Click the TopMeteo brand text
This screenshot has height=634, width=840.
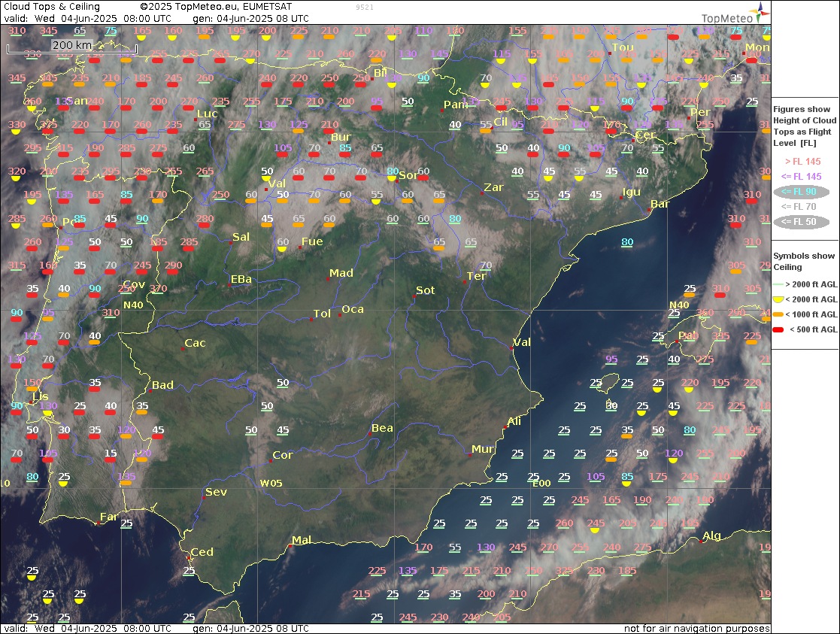727,18
